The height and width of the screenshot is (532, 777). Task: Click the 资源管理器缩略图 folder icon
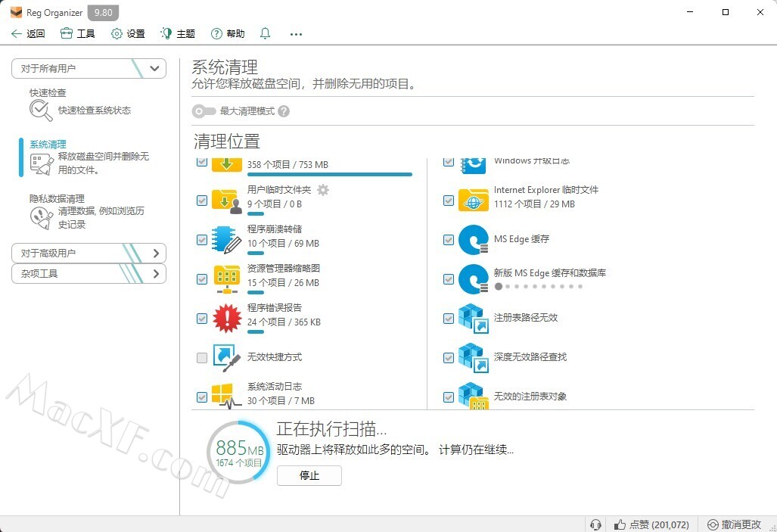[x=226, y=279]
